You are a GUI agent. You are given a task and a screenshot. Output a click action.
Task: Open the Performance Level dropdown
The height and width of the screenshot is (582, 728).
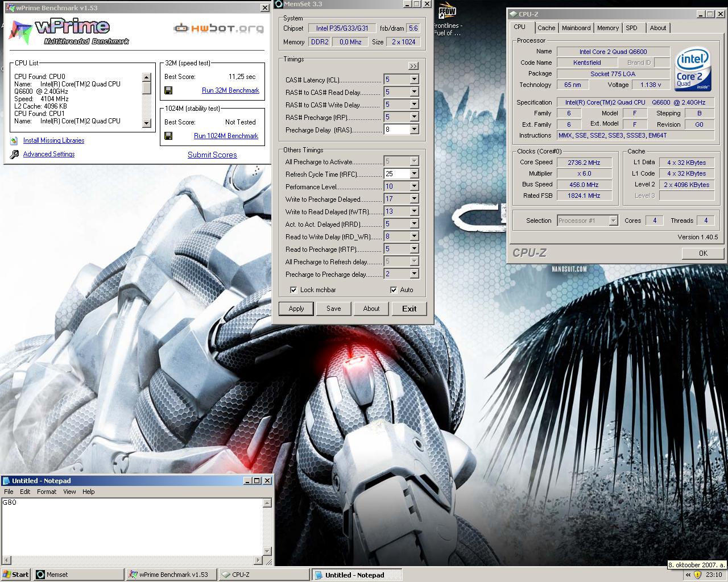414,186
